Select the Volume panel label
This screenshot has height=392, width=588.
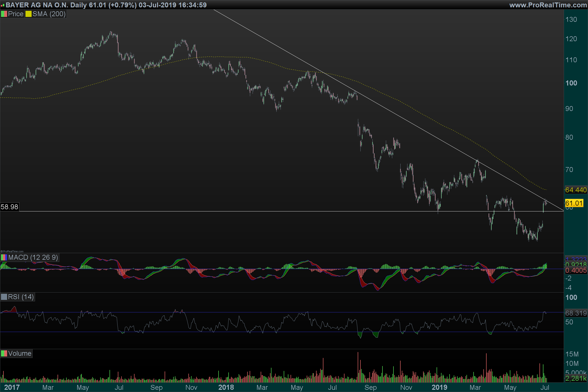20,354
